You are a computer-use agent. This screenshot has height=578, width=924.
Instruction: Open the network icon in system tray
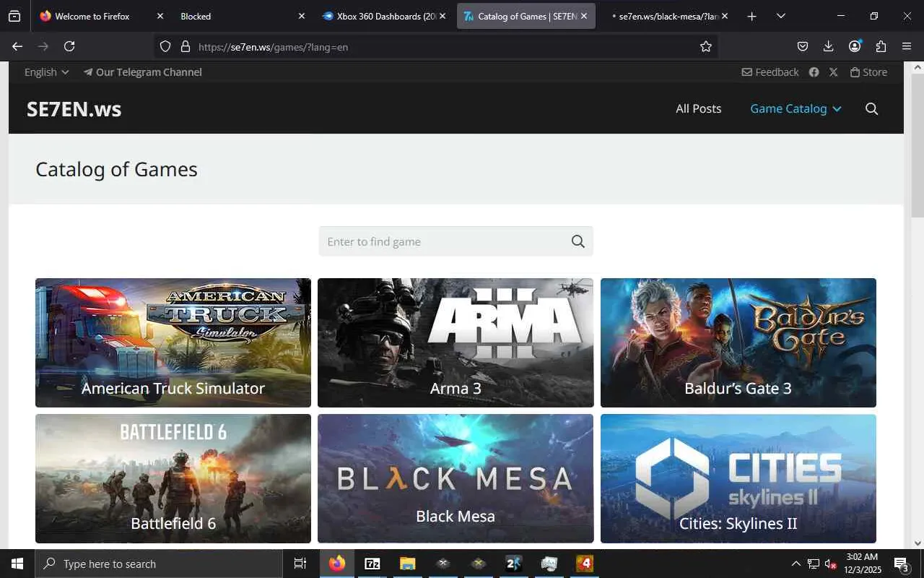click(x=814, y=564)
